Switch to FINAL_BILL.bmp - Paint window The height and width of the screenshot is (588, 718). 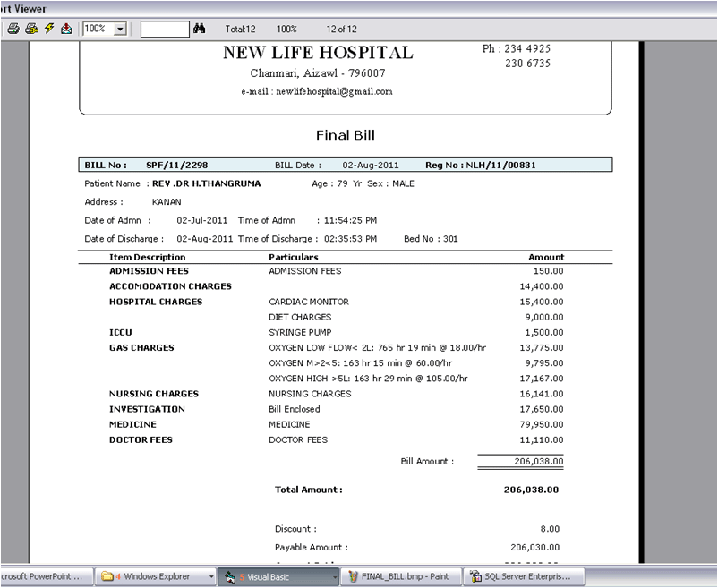pos(401,576)
